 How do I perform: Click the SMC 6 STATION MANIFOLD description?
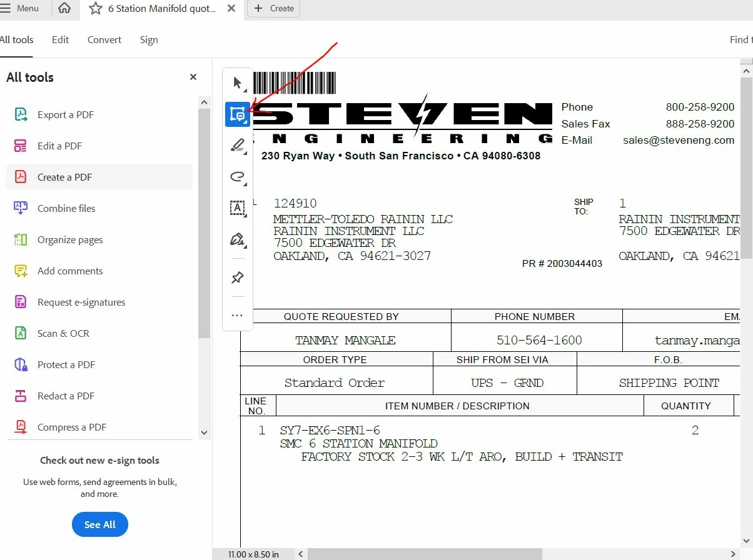(358, 443)
